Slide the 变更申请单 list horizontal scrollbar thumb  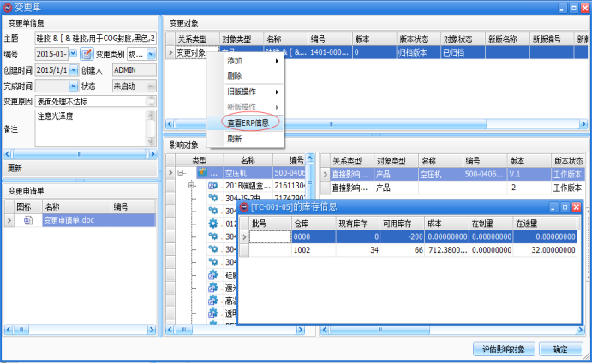click(x=21, y=330)
